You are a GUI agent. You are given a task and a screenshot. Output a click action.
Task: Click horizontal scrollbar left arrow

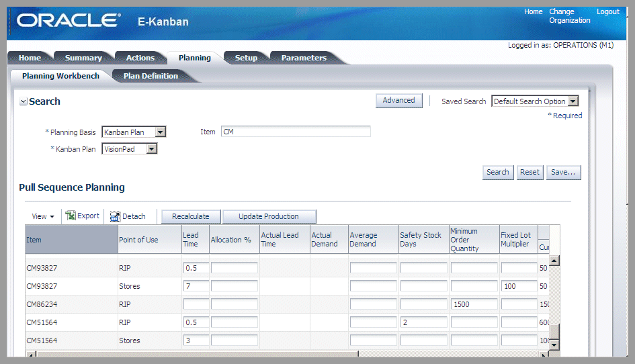point(31,355)
